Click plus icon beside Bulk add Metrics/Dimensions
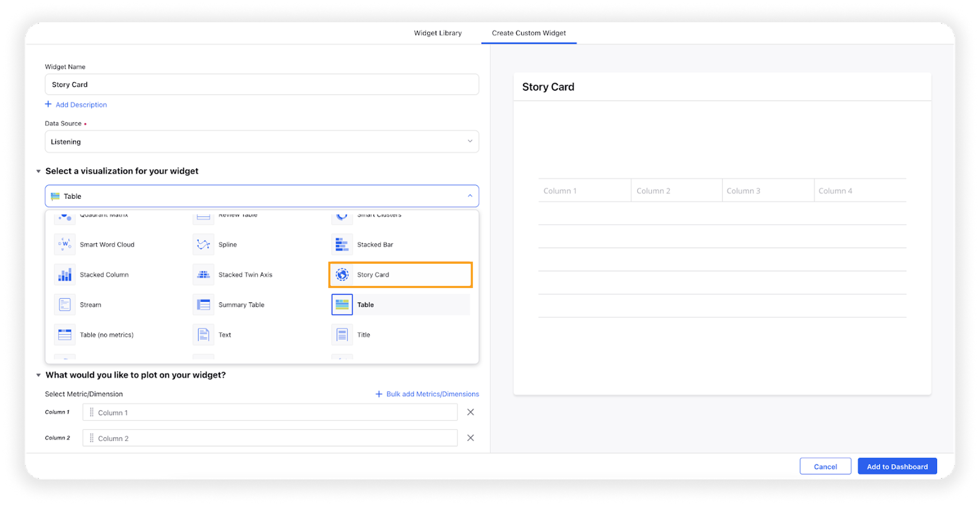Screen dimensions: 980x506 tap(378, 394)
